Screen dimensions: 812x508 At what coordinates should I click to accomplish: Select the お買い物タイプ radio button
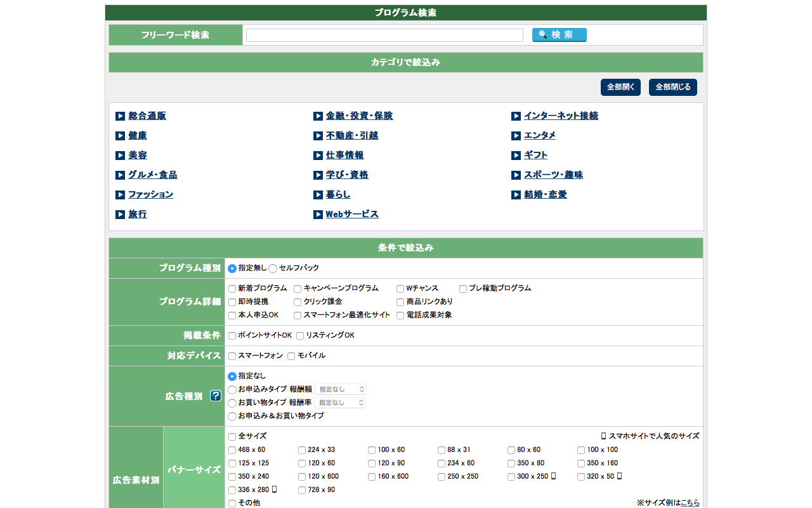pyautogui.click(x=232, y=403)
